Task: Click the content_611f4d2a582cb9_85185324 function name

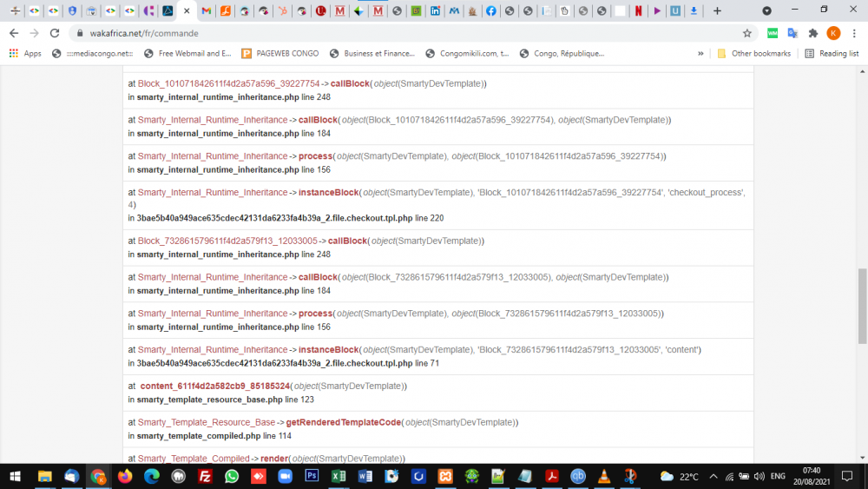Action: click(x=214, y=386)
